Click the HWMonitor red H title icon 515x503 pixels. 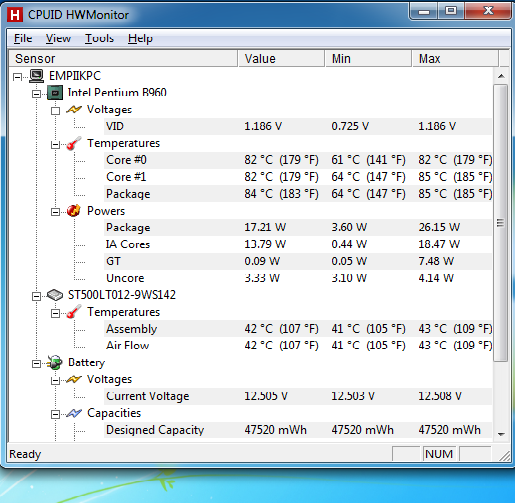click(15, 15)
